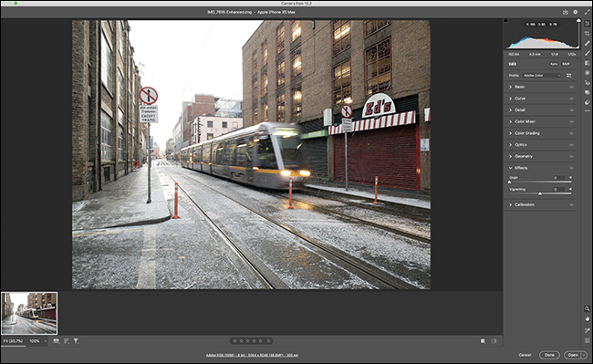Select the Hand tool
Viewport: 593px width, 364px height.
click(587, 319)
